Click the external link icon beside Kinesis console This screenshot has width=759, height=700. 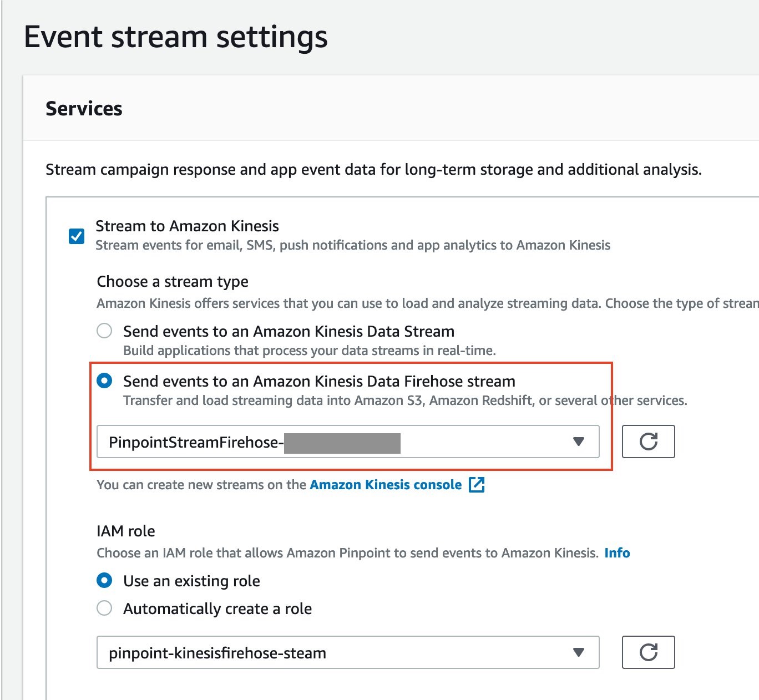[x=477, y=485]
